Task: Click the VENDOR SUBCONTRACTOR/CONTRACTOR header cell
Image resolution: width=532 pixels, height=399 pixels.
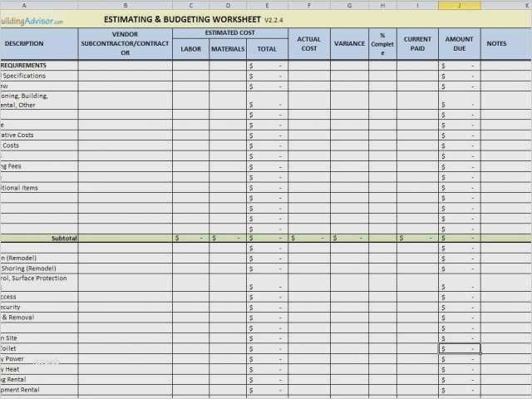Action: coord(126,44)
